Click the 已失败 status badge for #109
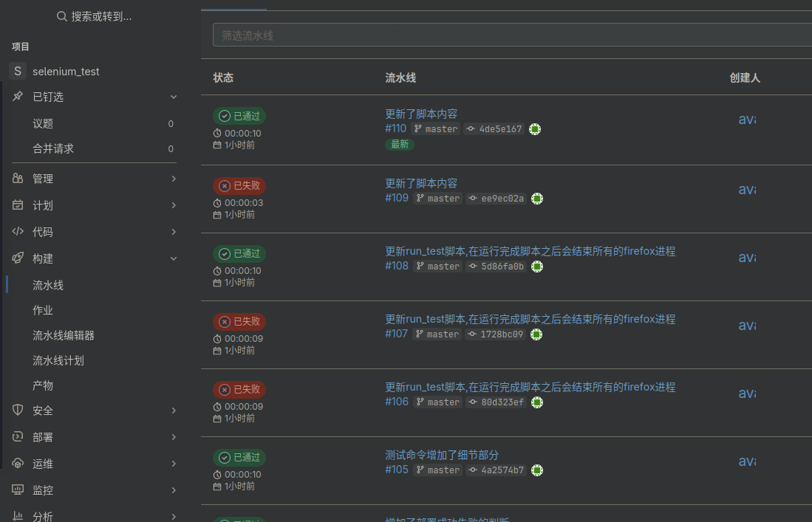812x522 pixels. (x=239, y=186)
